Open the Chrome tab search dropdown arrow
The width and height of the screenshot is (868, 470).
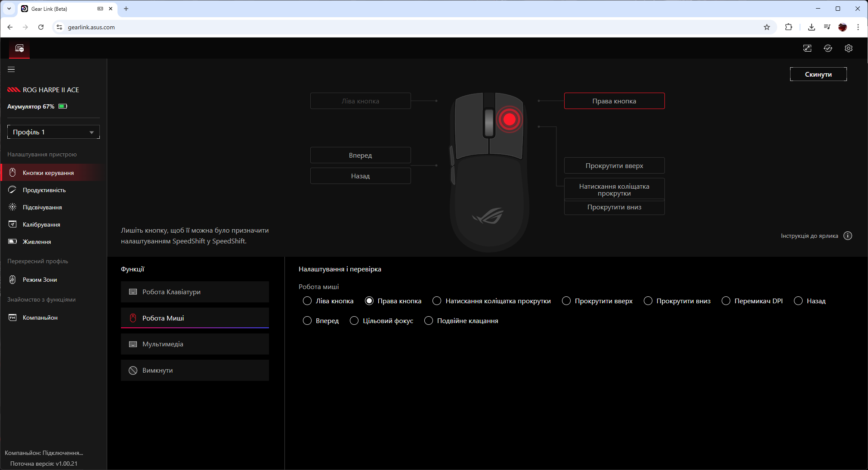9,9
